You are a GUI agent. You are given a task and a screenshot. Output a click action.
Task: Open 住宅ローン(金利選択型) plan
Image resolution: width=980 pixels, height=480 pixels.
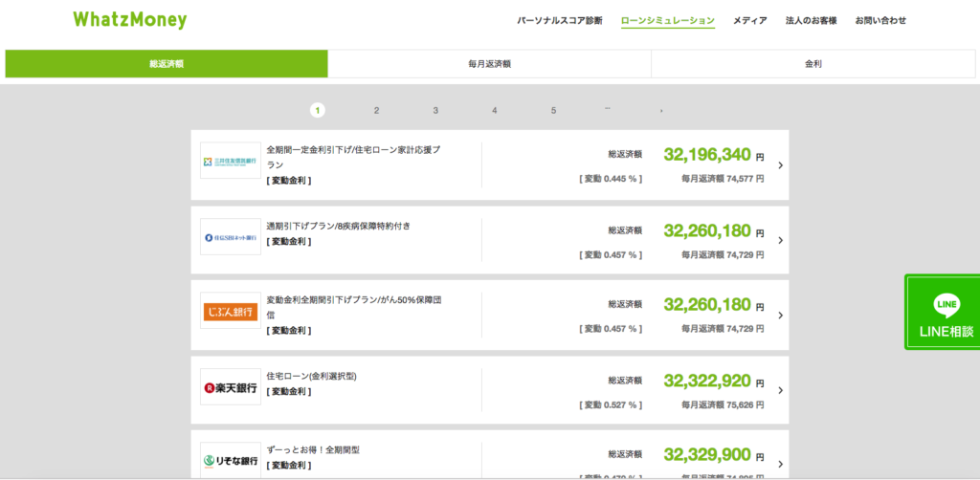(312, 376)
